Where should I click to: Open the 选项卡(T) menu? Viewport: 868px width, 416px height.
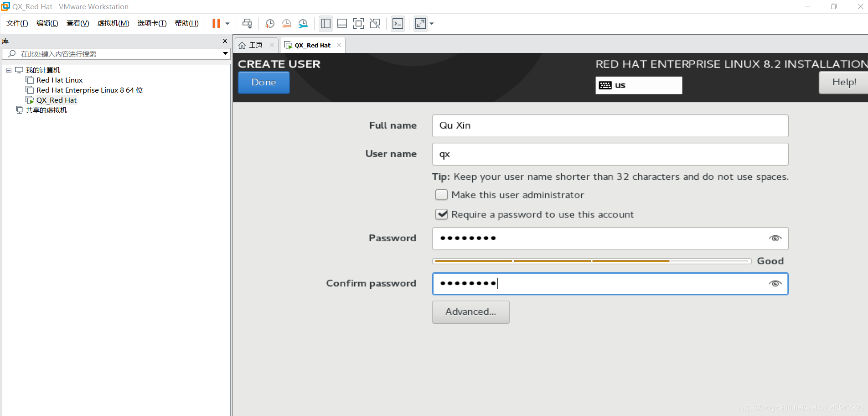click(152, 23)
